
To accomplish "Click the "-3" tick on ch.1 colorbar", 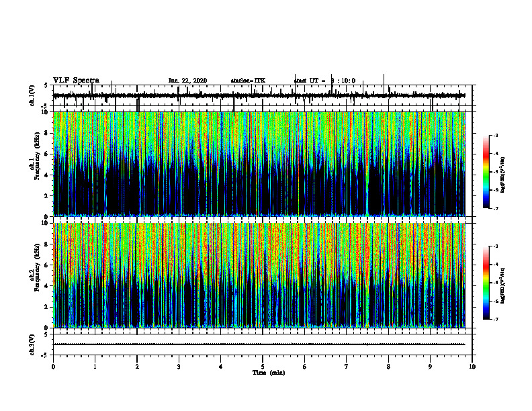I will point(496,135).
